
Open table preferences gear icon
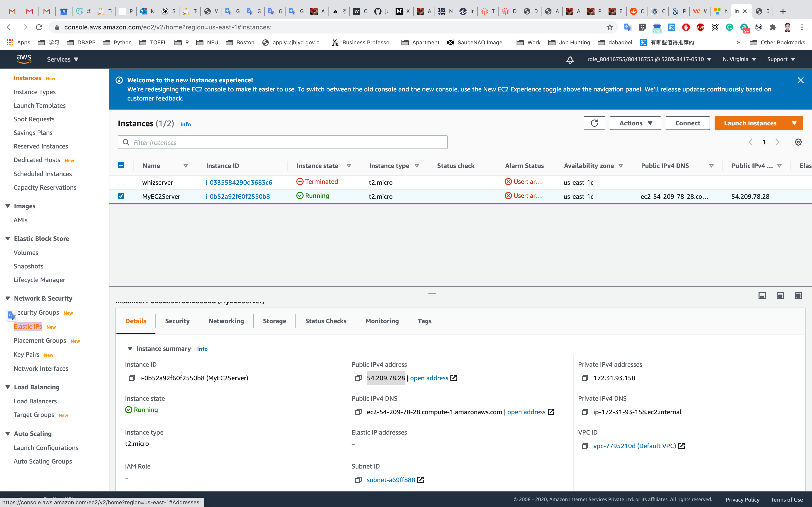798,142
